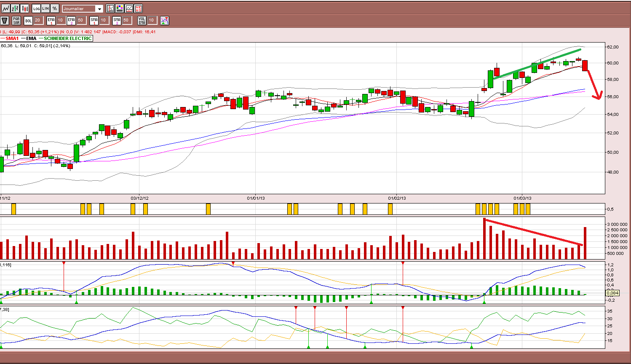Open the chart color palette settings
631x364 pixels.
[x=120, y=8]
